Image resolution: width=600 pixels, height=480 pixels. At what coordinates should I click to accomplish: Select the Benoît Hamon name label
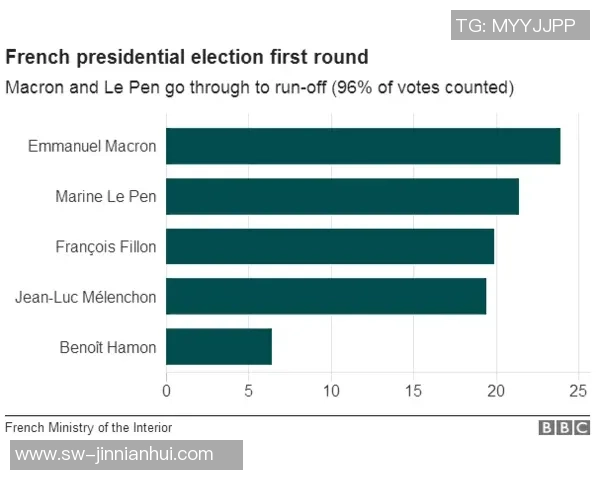108,347
